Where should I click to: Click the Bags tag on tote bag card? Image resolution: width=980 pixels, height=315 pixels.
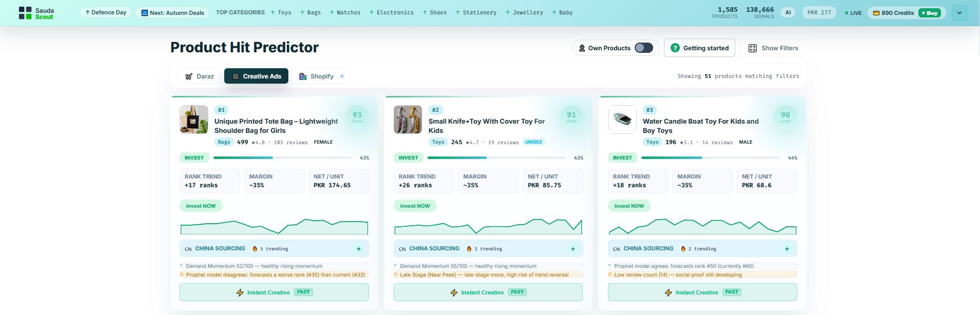pos(224,142)
